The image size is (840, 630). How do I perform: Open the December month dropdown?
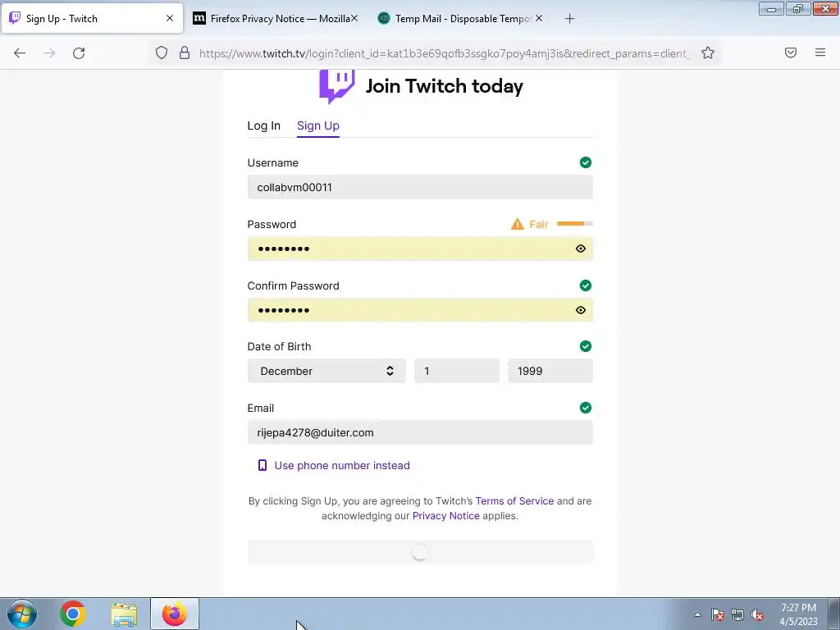tap(326, 371)
